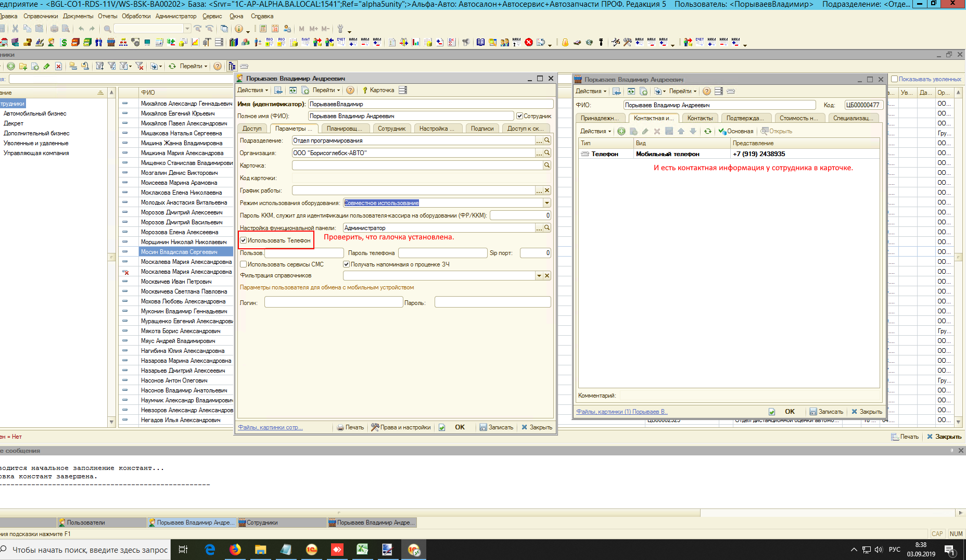Image resolution: width=966 pixels, height=560 pixels.
Task: Open Фильтрация справочников dropdown arrow
Action: click(x=539, y=276)
